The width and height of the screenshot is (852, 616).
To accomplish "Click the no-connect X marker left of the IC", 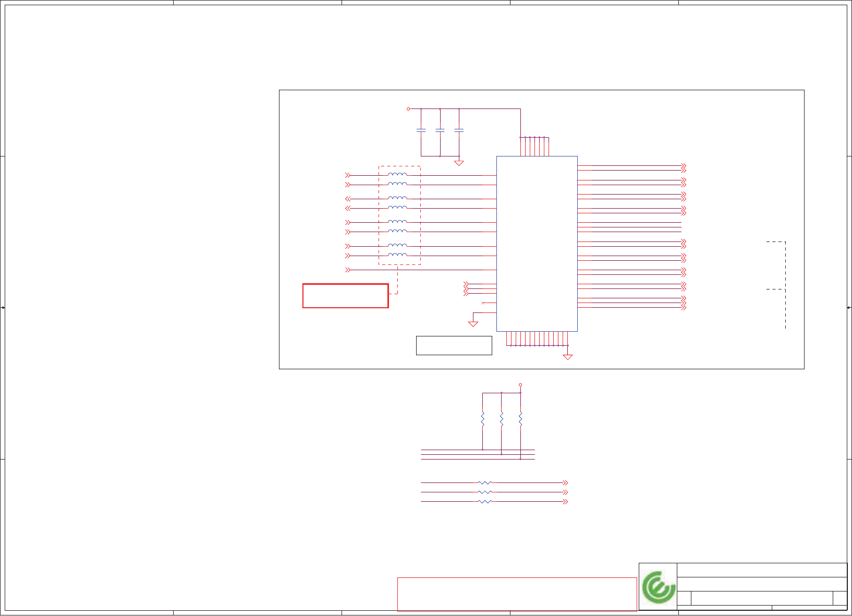I will [483, 303].
